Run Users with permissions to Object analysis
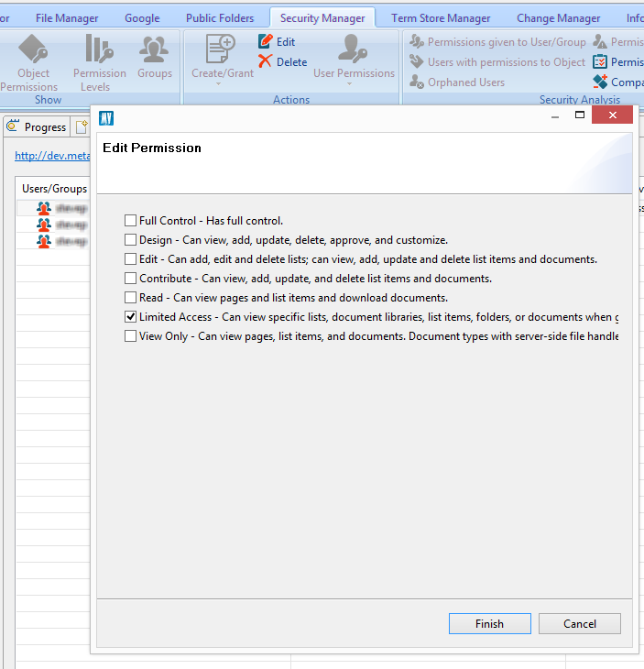 [497, 62]
